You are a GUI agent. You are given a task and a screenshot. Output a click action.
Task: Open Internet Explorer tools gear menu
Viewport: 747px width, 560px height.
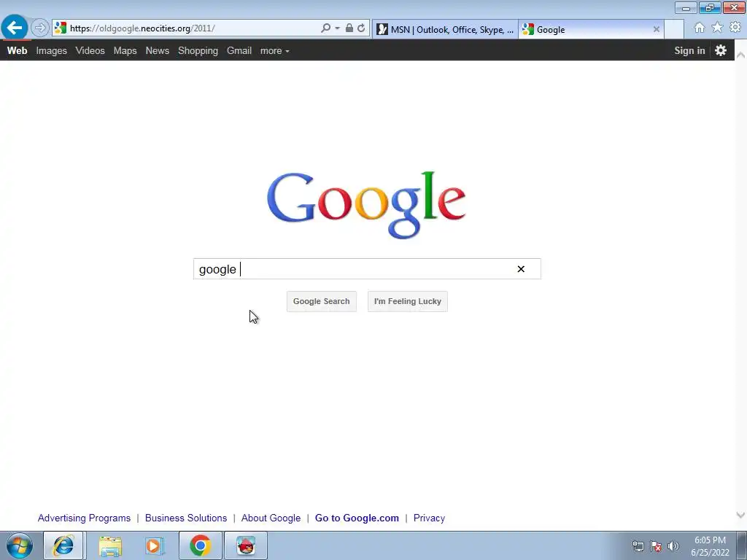click(x=735, y=28)
